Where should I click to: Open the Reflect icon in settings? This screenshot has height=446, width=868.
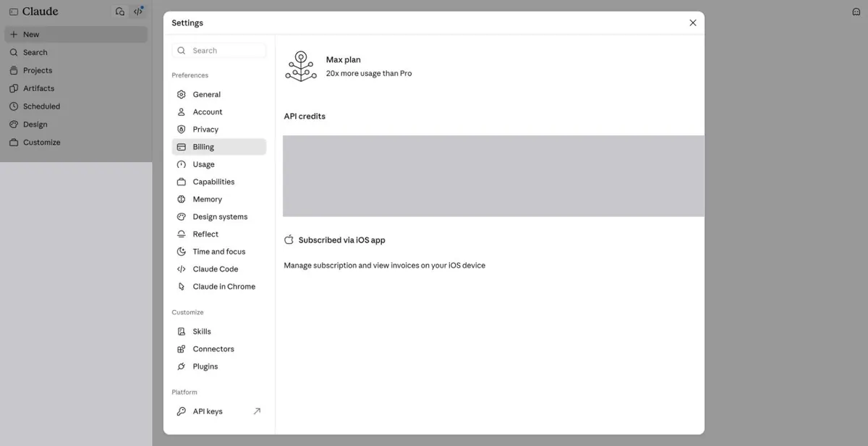point(182,234)
